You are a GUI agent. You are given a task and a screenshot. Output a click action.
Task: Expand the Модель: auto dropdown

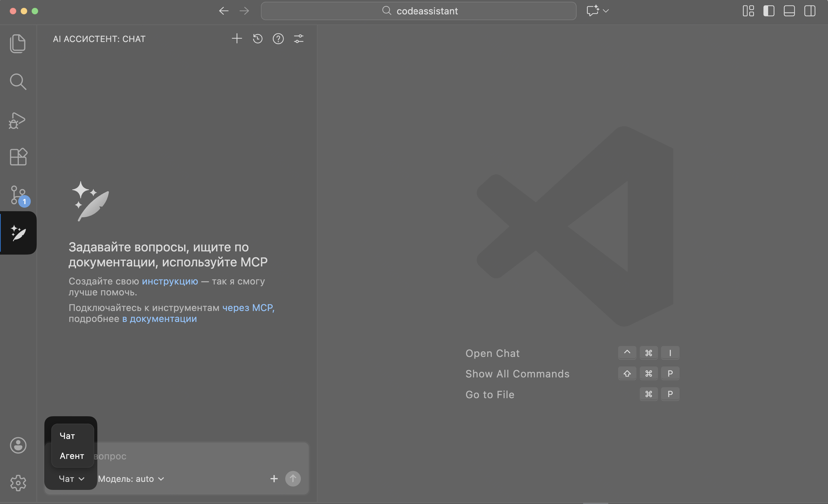[131, 479]
